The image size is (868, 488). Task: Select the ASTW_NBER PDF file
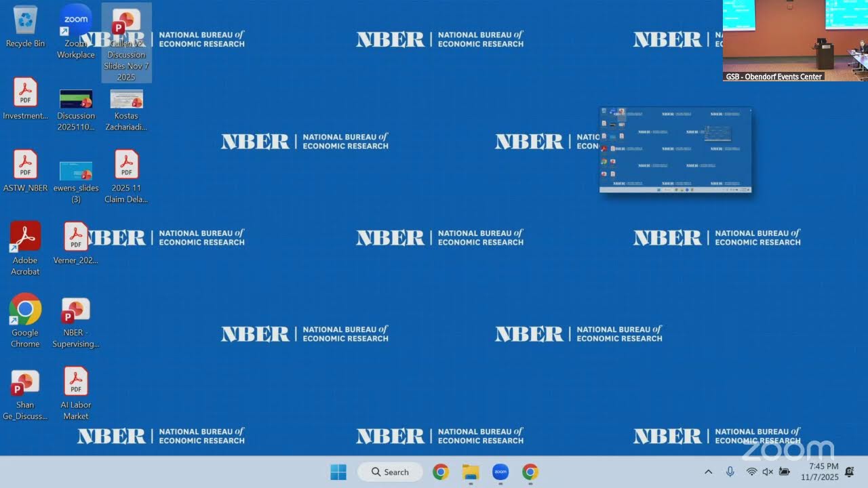[x=25, y=171]
